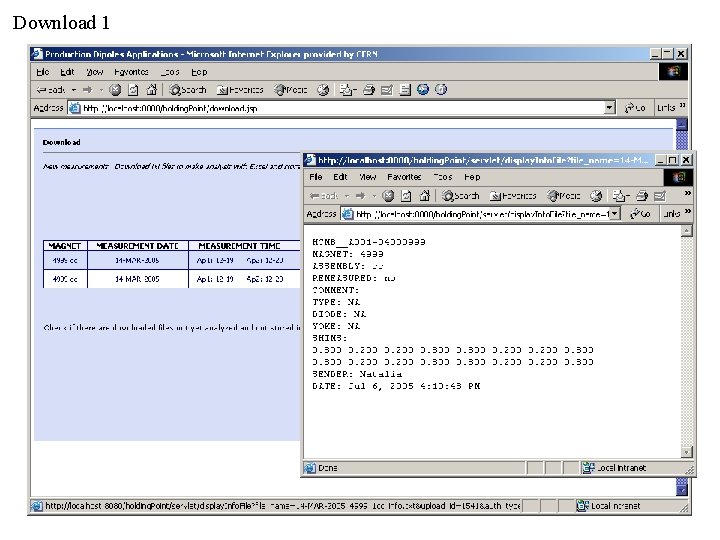The image size is (720, 540).
Task: Click Refresh icon in main browser toolbar
Action: click(x=133, y=90)
